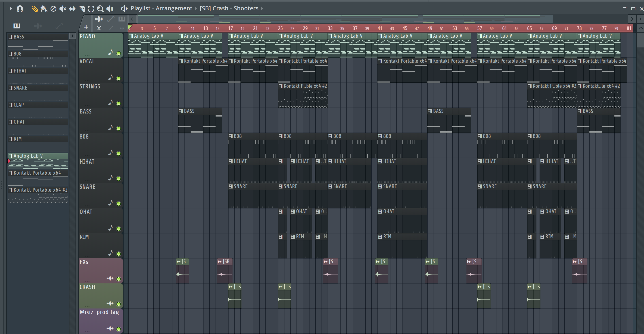Select the Mute tool
This screenshot has width=644, height=334.
pyautogui.click(x=63, y=9)
